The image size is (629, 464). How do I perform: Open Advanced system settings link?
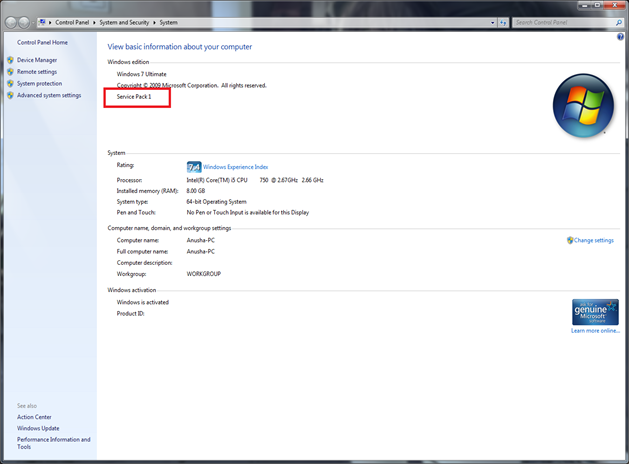coord(49,95)
